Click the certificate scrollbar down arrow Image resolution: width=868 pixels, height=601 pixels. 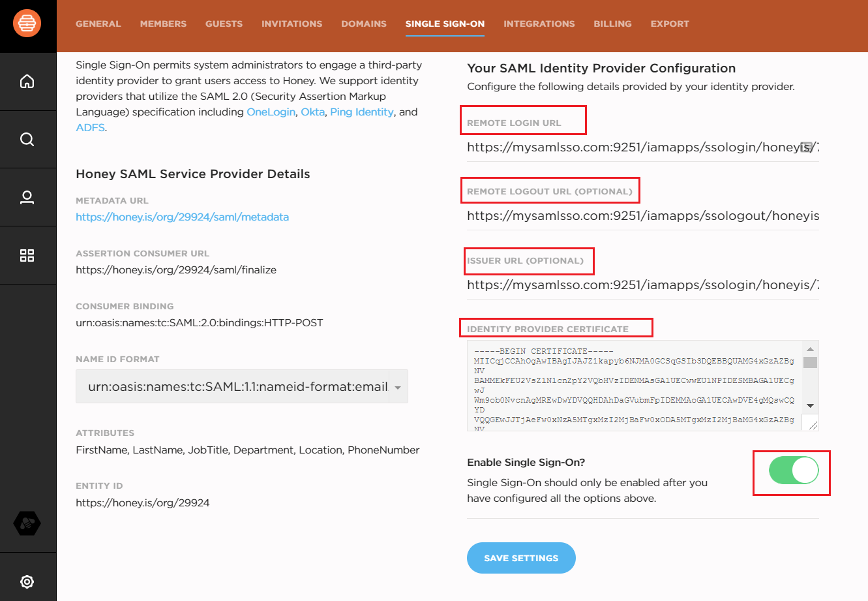click(x=810, y=405)
